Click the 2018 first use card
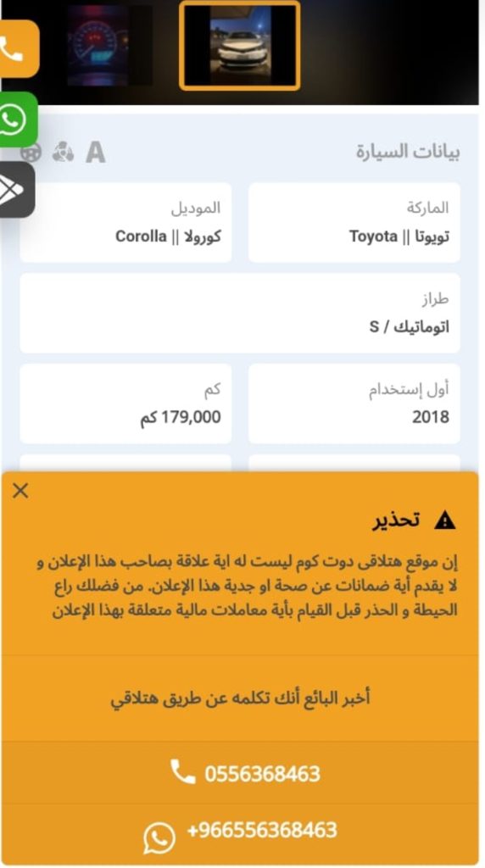Viewport: 485px width, 868px height. click(354, 403)
